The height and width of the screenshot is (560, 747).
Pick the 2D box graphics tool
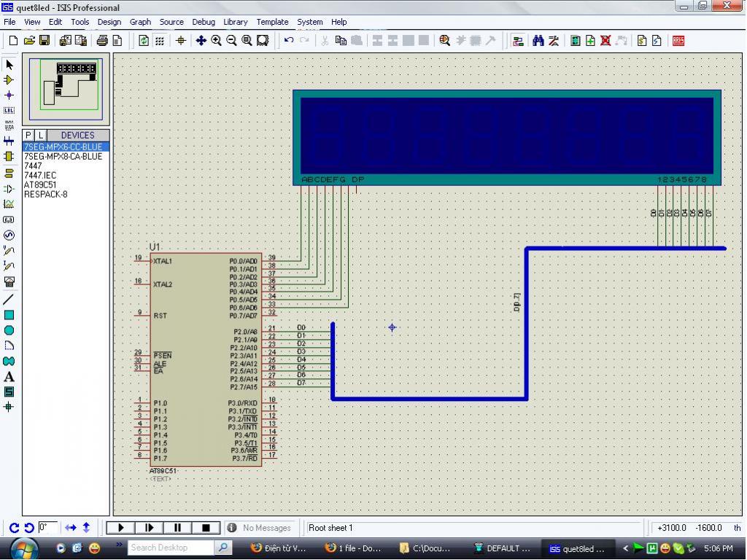[x=9, y=315]
